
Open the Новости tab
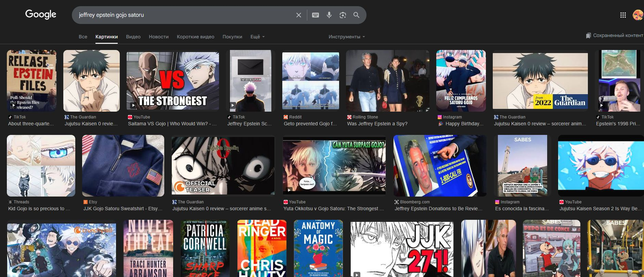tap(159, 37)
